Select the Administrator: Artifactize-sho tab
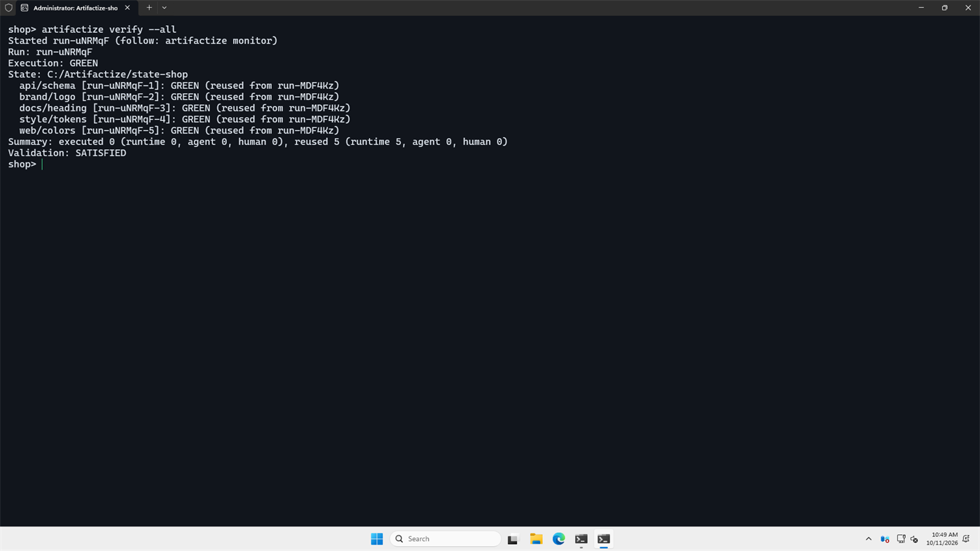 pyautogui.click(x=76, y=8)
